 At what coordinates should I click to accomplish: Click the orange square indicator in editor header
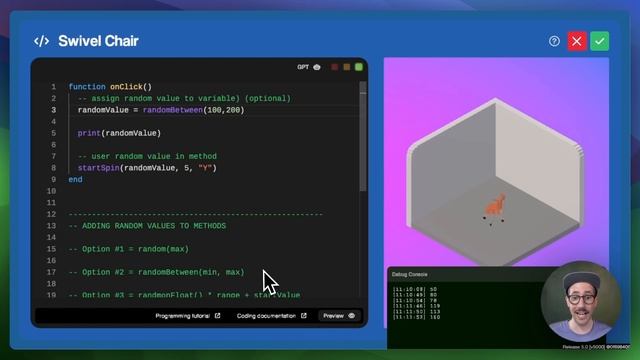click(347, 67)
